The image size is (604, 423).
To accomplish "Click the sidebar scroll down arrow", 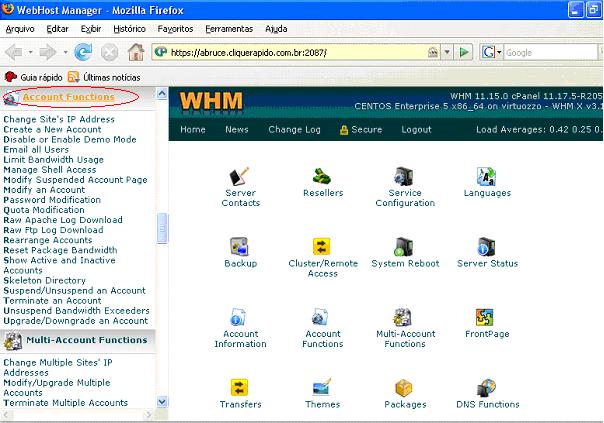I will [x=162, y=402].
